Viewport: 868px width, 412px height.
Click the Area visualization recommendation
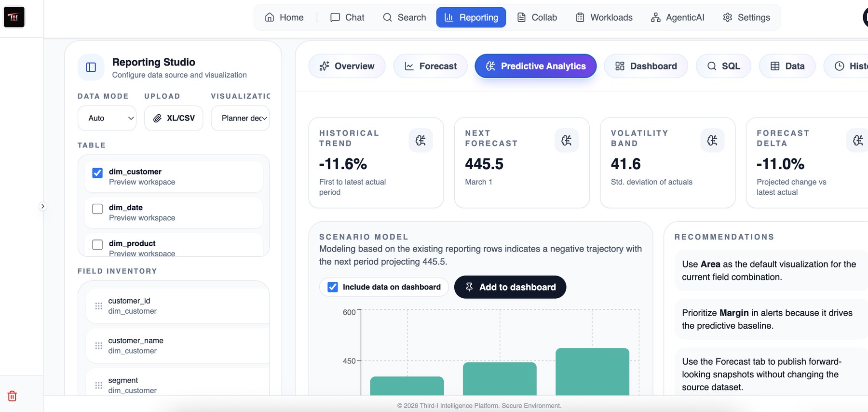pyautogui.click(x=771, y=270)
